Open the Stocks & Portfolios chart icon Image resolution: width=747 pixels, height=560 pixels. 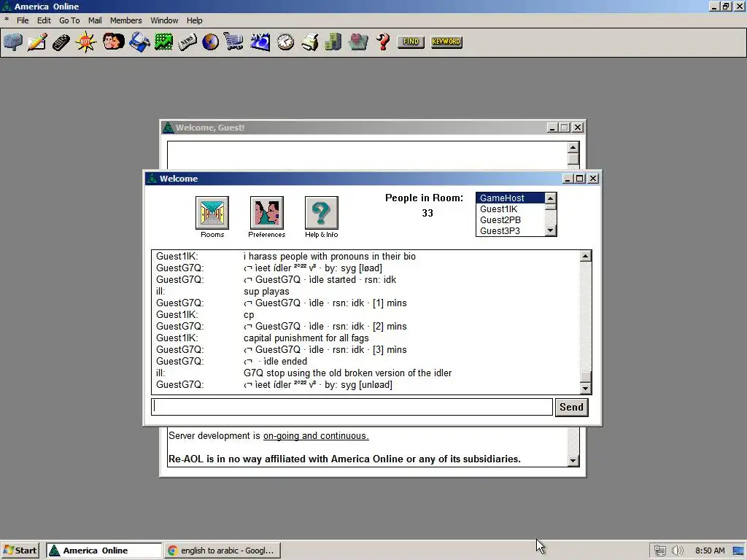163,42
